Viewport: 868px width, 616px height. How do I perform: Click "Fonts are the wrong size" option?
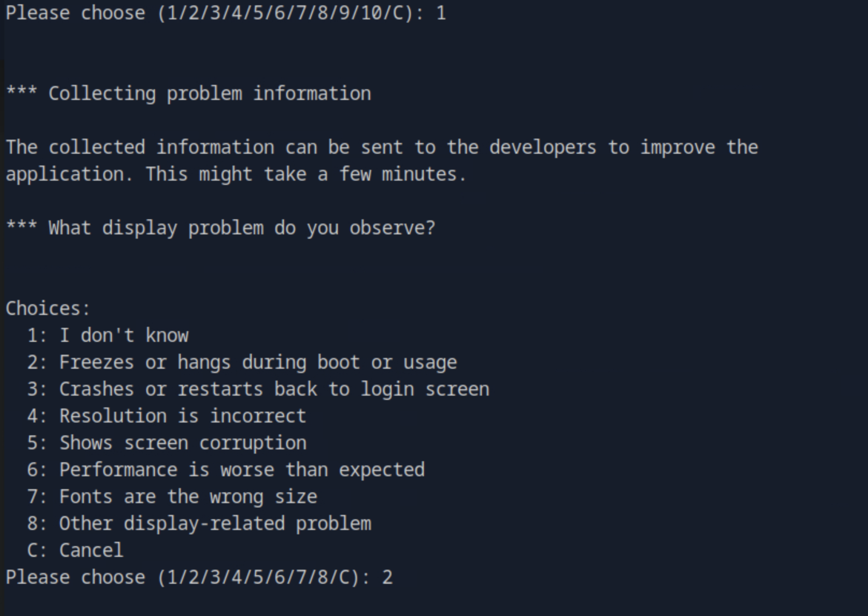pyautogui.click(x=188, y=497)
